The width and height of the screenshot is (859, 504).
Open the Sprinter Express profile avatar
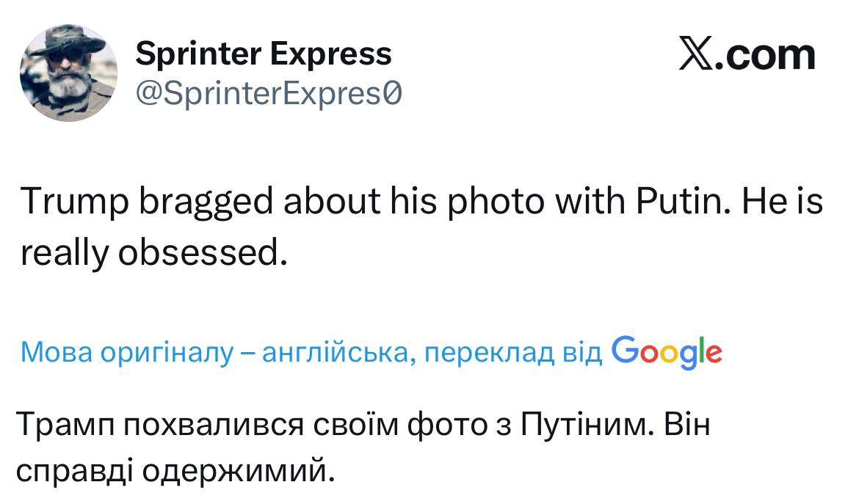tap(68, 72)
